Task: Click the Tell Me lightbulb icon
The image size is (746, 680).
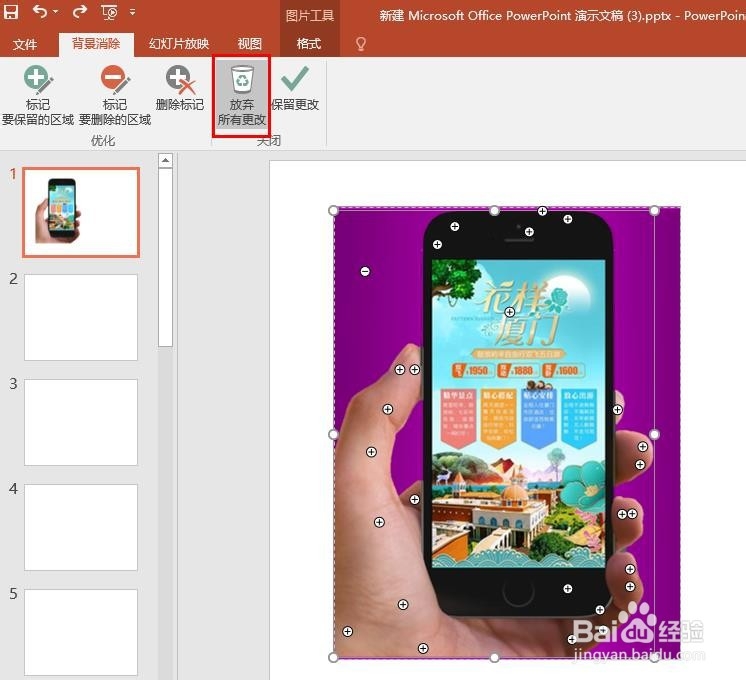Action: pyautogui.click(x=361, y=44)
